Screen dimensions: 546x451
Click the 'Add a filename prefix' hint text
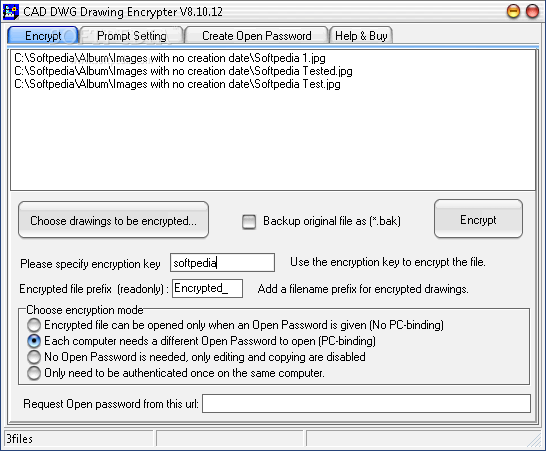[363, 289]
